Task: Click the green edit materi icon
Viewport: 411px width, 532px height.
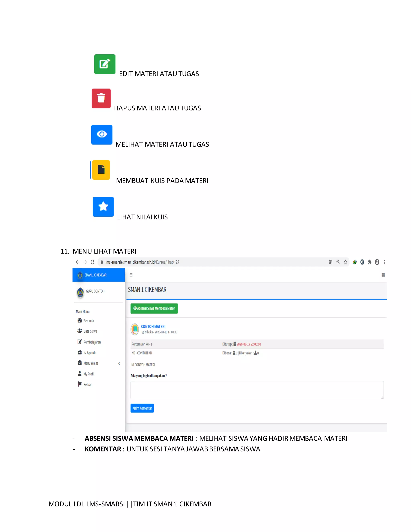Action: pyautogui.click(x=105, y=64)
